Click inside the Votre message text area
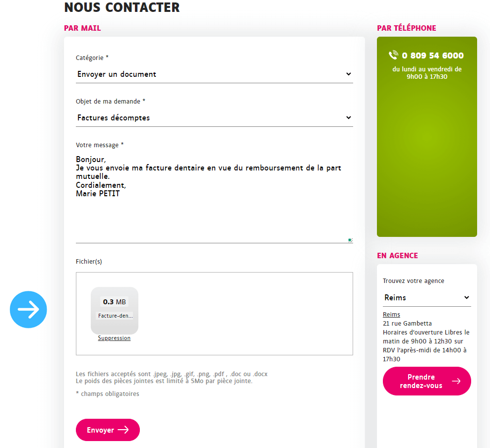Image resolution: width=490 pixels, height=448 pixels. click(x=214, y=208)
